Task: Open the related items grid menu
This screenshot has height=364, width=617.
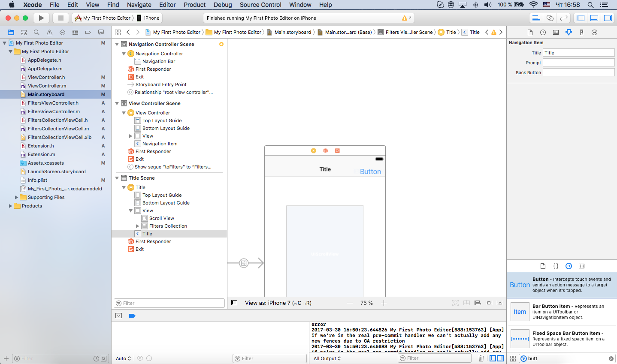Action: click(x=118, y=32)
